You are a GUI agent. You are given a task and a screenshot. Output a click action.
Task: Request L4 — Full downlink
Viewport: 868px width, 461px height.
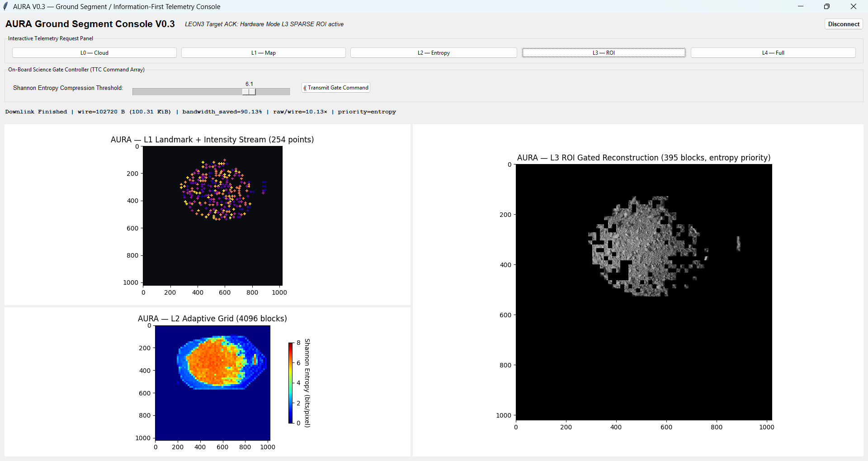[x=773, y=53]
